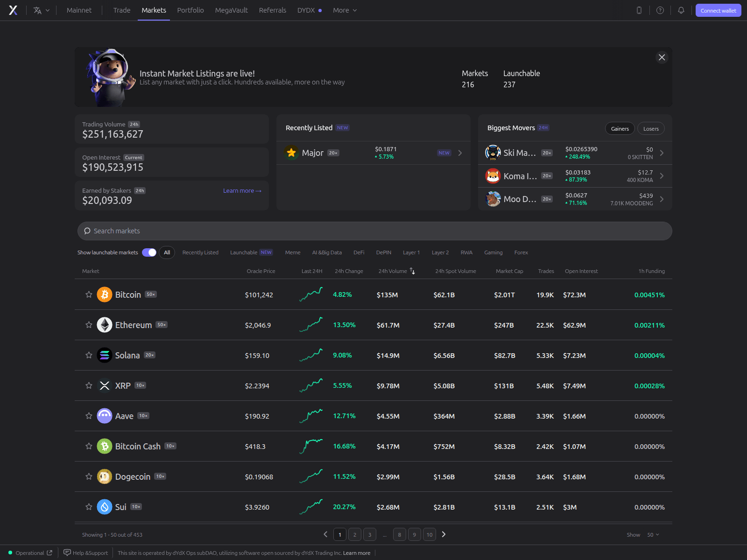Screen dimensions: 747x560
Task: Click the Bitcoin coin icon
Action: point(105,294)
